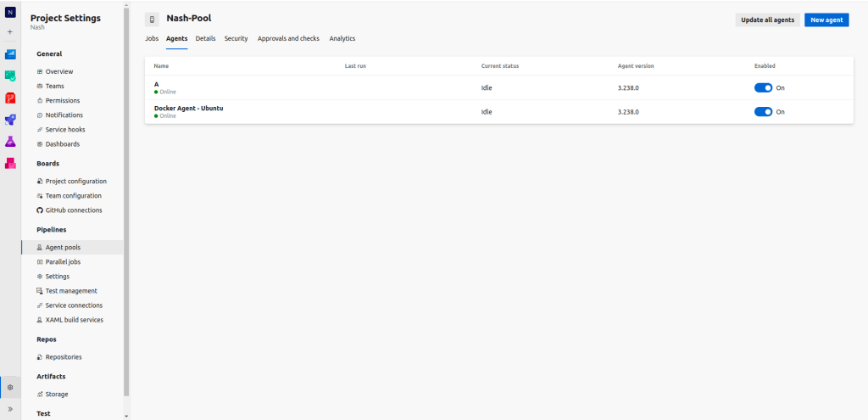Click the Nash project avatar icon
This screenshot has height=420, width=868.
tap(10, 11)
